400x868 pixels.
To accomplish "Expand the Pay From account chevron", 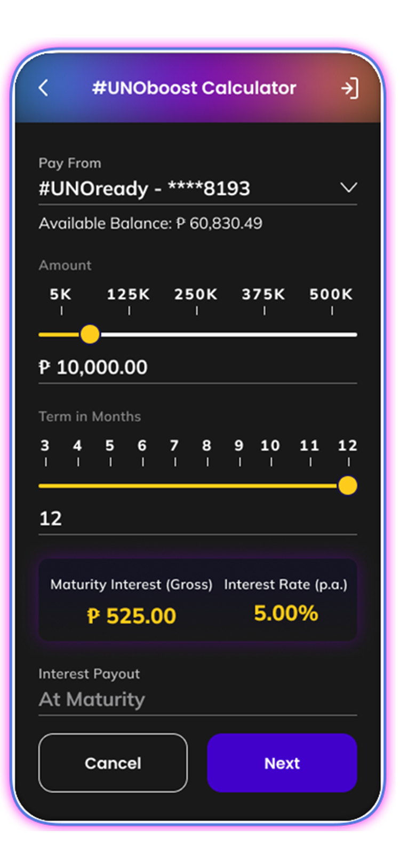I will point(349,188).
